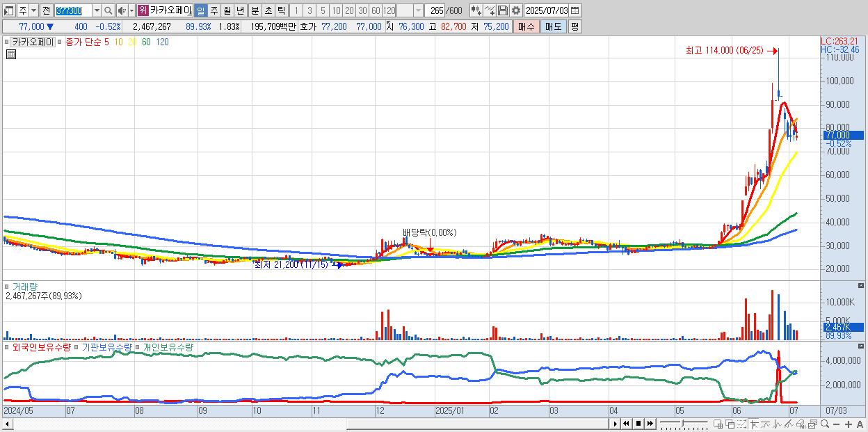Collapse the volume pane with corner box

tap(861, 285)
